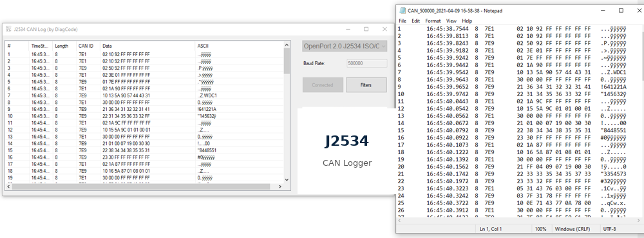Sort by the # column header
This screenshot has width=644, height=238.
[17, 46]
